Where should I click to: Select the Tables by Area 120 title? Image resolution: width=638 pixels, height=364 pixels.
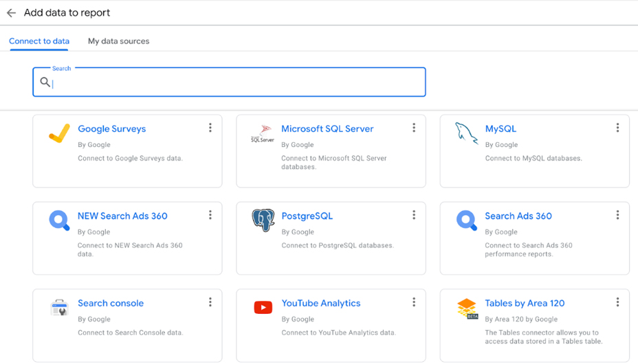[x=525, y=303]
